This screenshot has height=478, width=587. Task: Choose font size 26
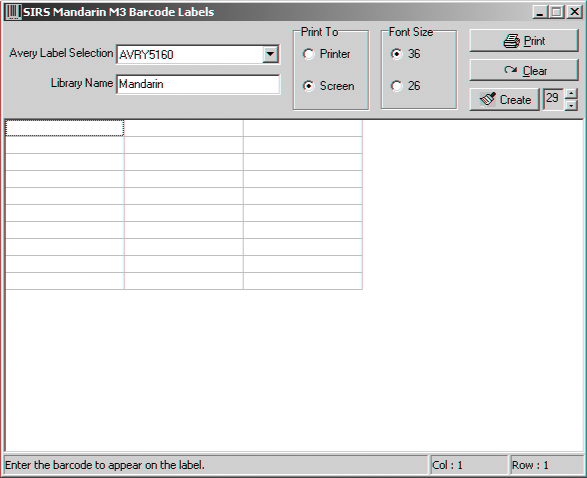click(396, 86)
